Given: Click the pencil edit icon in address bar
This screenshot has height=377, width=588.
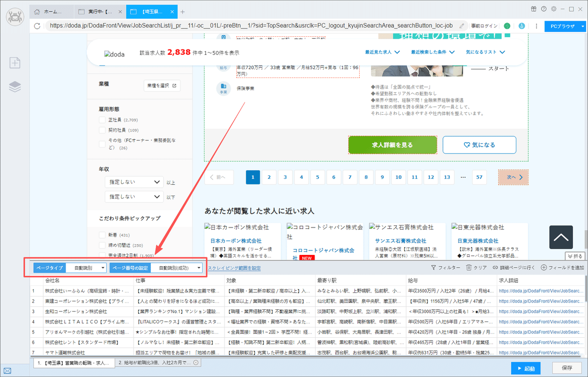Looking at the screenshot, I should coord(462,25).
